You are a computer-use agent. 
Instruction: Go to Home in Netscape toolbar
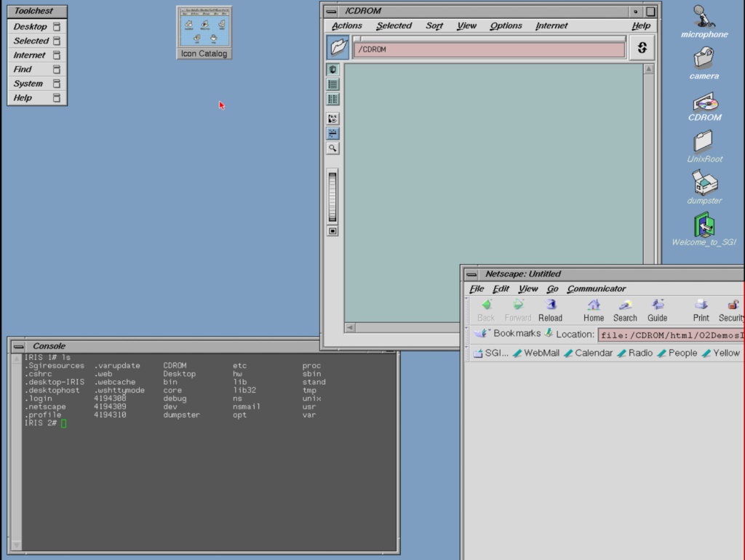(594, 311)
